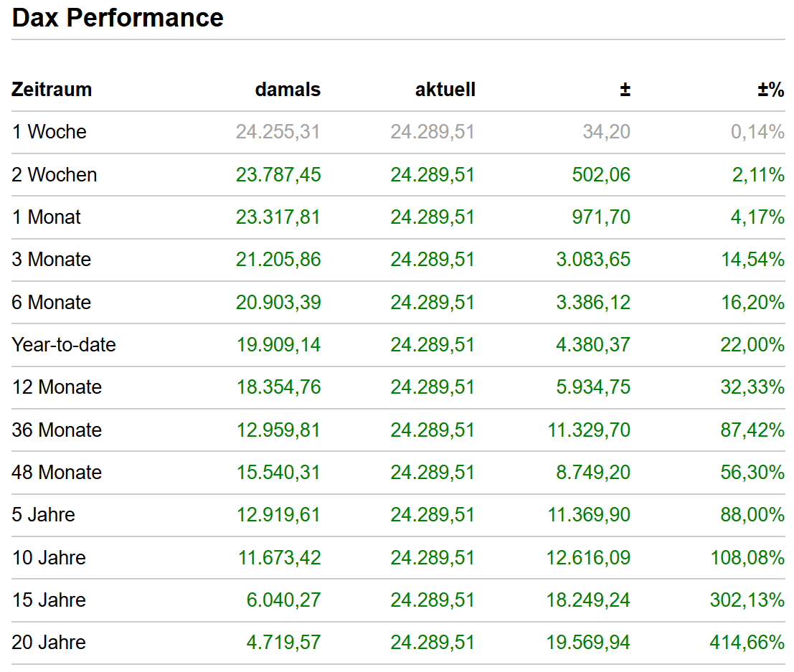Image resolution: width=794 pixels, height=672 pixels.
Task: Select the Zeitraum column header
Action: click(x=52, y=89)
